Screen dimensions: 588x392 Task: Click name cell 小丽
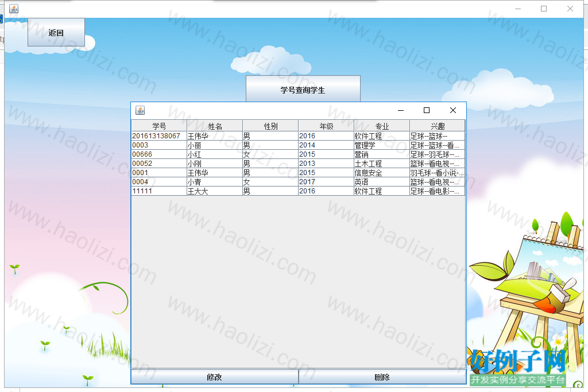215,145
